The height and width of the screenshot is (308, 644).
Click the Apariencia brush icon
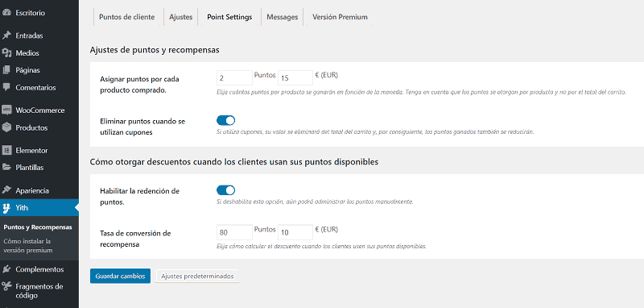pyautogui.click(x=6, y=190)
